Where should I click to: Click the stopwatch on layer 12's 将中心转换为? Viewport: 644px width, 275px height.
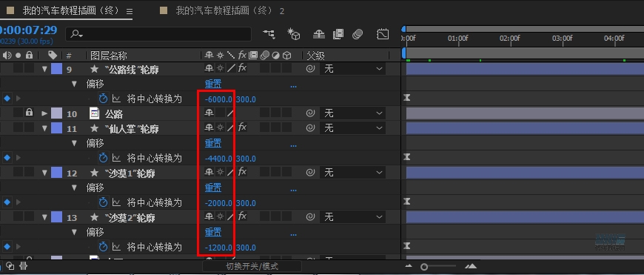(104, 202)
